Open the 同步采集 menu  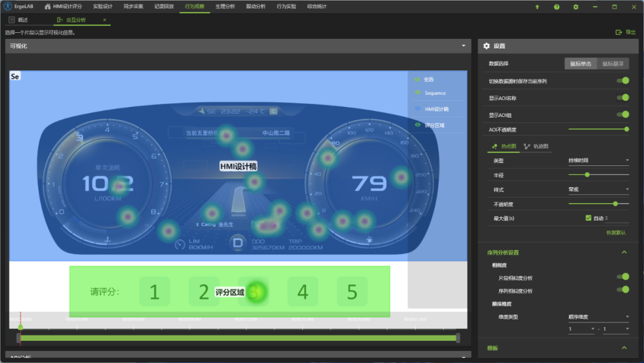[133, 7]
